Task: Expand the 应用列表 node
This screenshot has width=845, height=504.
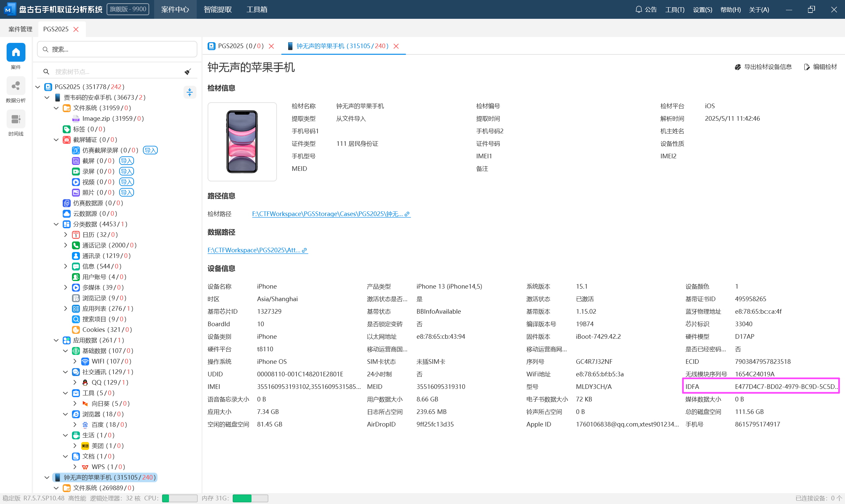Action: point(66,308)
